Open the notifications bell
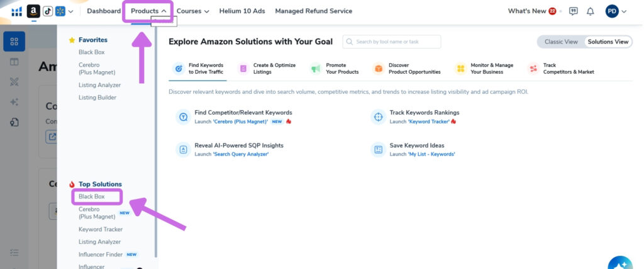 [x=590, y=11]
